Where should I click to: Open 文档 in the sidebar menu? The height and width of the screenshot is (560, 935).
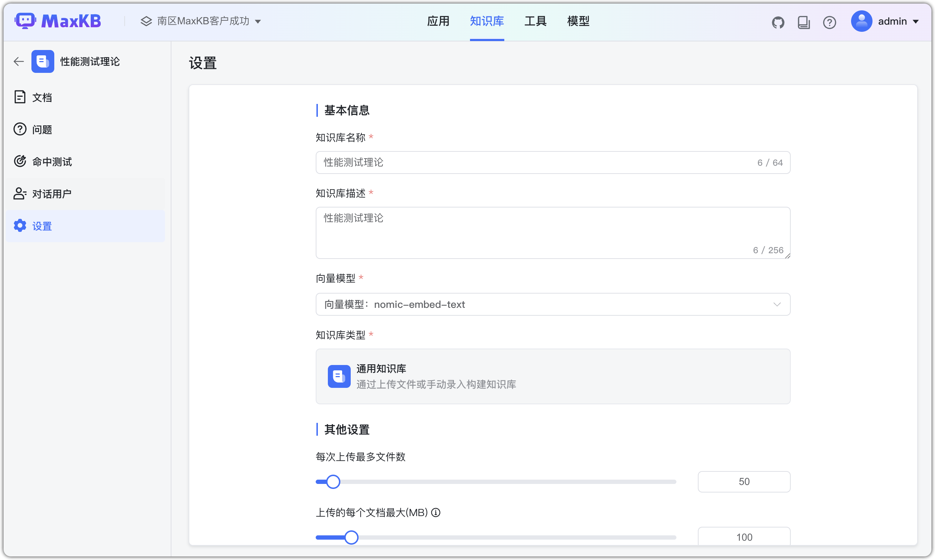pos(85,97)
